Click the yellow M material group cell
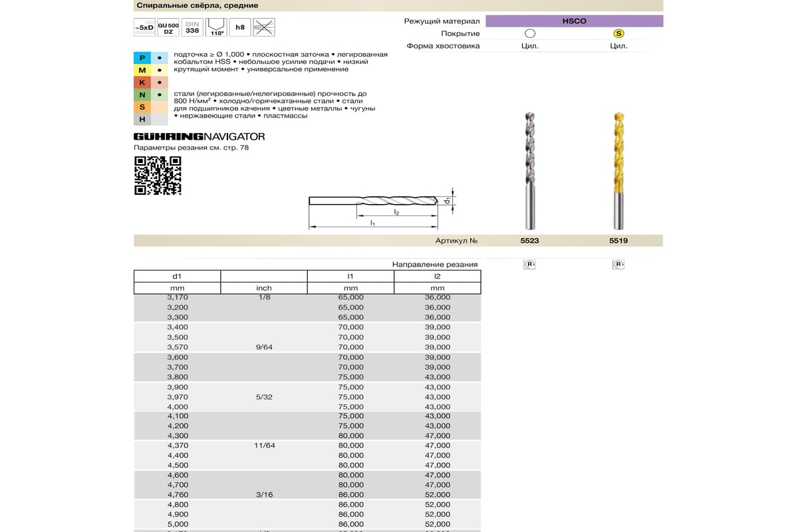798x532 pixels. coord(142,70)
